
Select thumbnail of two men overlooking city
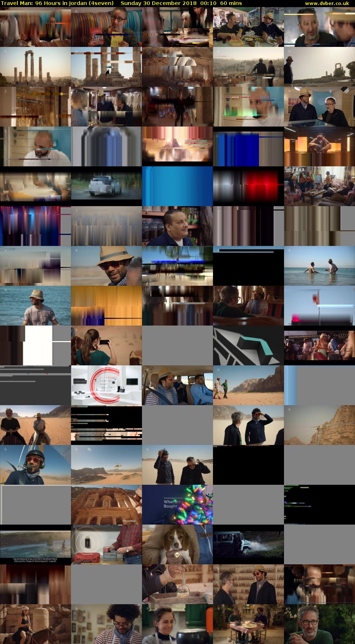pyautogui.click(x=248, y=67)
